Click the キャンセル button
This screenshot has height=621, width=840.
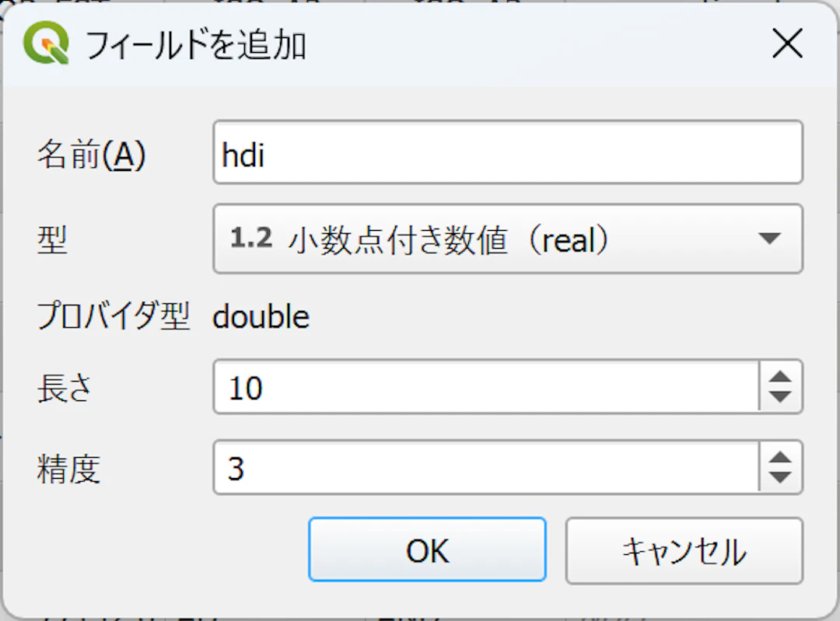pos(684,550)
